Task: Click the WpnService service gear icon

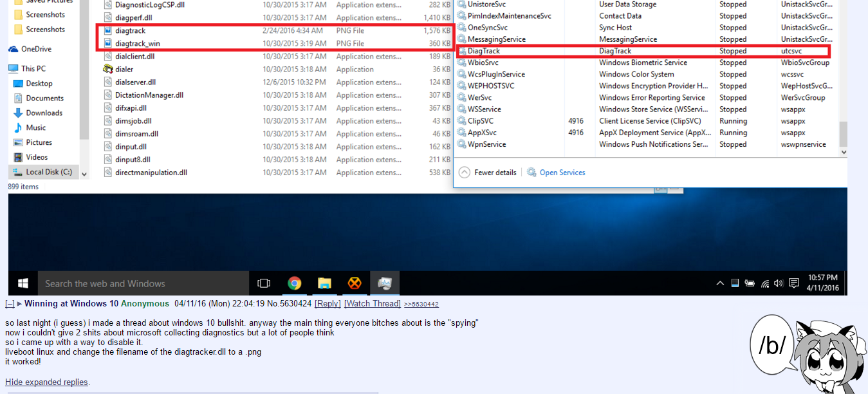Action: [x=462, y=144]
